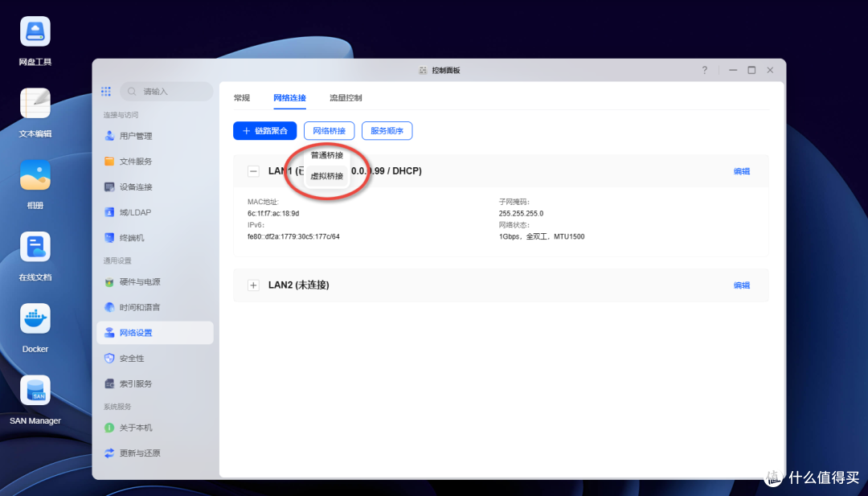Image resolution: width=868 pixels, height=496 pixels.
Task: Open the 网络桥接 dropdown button
Action: click(330, 131)
